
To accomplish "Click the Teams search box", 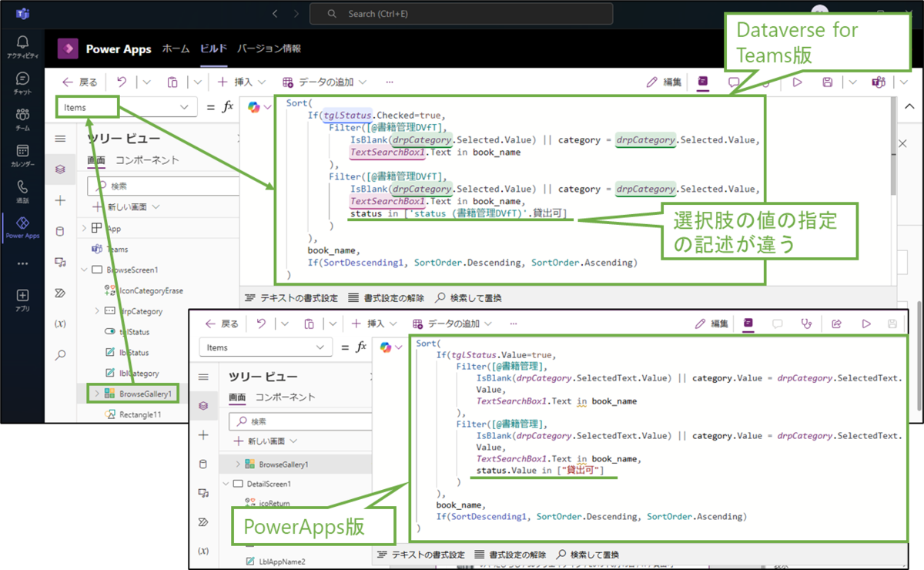I will click(461, 14).
